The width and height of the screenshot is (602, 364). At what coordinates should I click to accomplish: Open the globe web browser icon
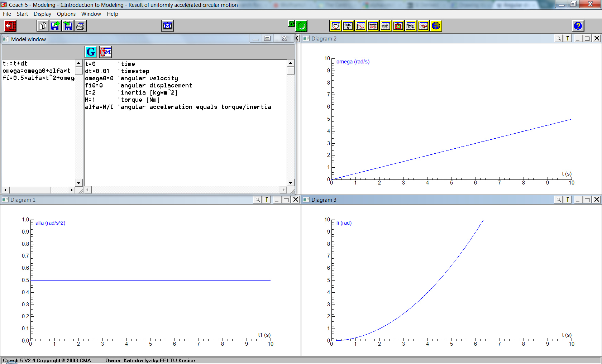436,26
